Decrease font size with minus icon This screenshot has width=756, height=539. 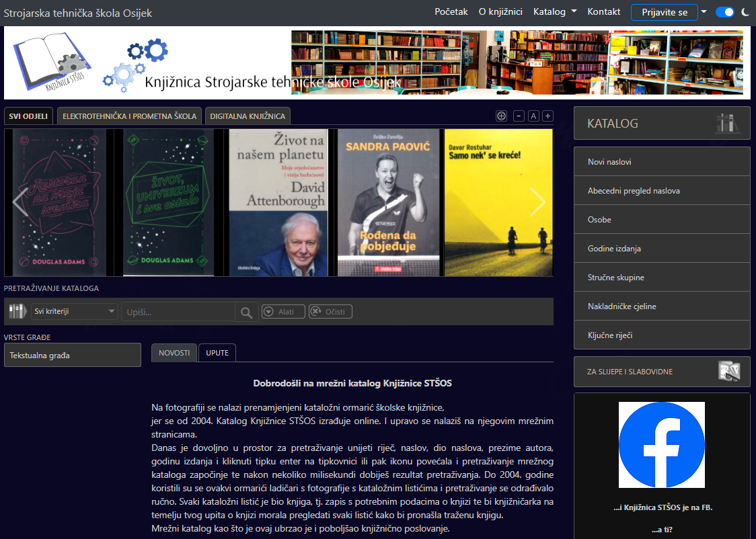(x=519, y=116)
